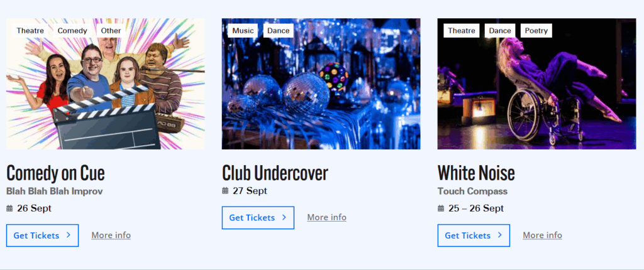Click the chevron arrow in Comedy on Cue Get Tickets
644x270 pixels.
(x=68, y=235)
